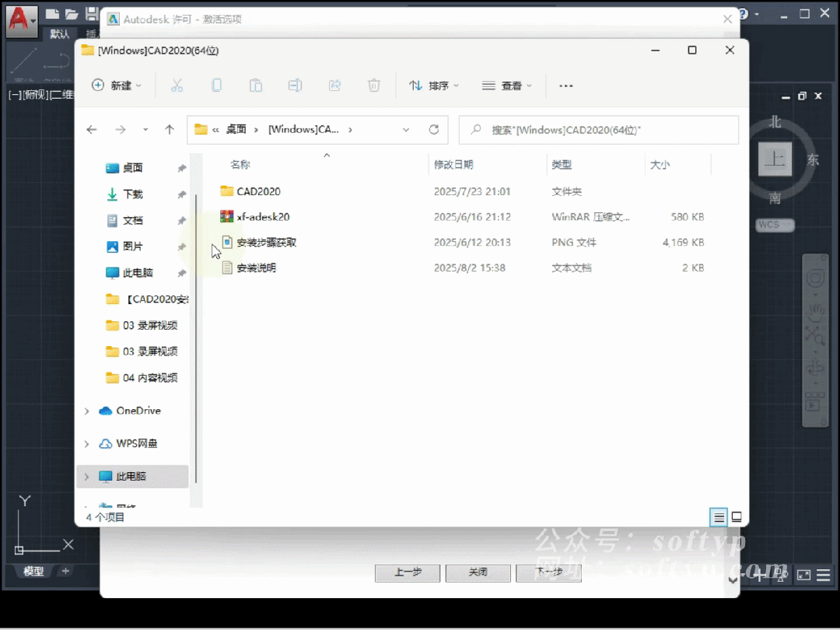840x630 pixels.
Task: Click the Copy icon in Explorer toolbar
Action: 216,86
